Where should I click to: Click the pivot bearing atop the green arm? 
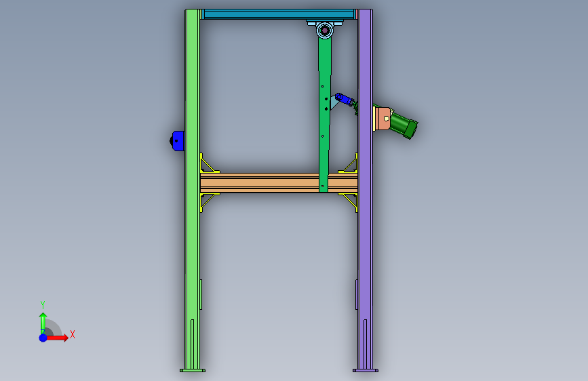point(325,30)
